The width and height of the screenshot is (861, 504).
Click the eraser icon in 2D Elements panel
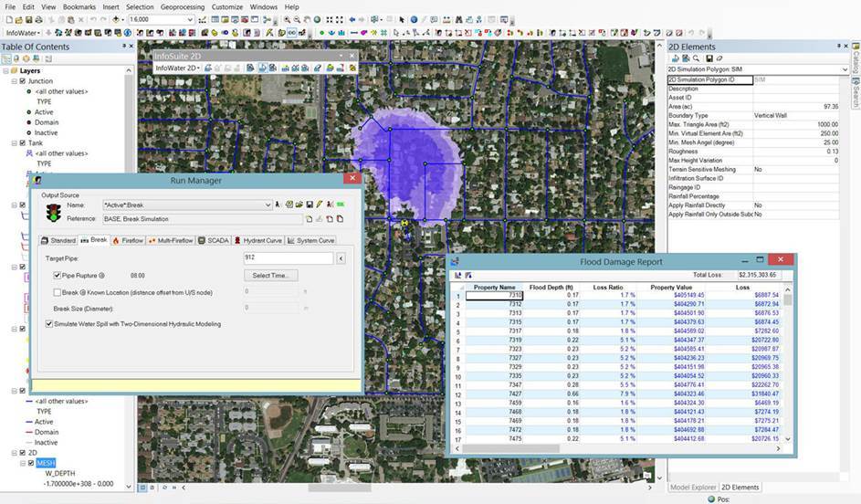pyautogui.click(x=719, y=58)
